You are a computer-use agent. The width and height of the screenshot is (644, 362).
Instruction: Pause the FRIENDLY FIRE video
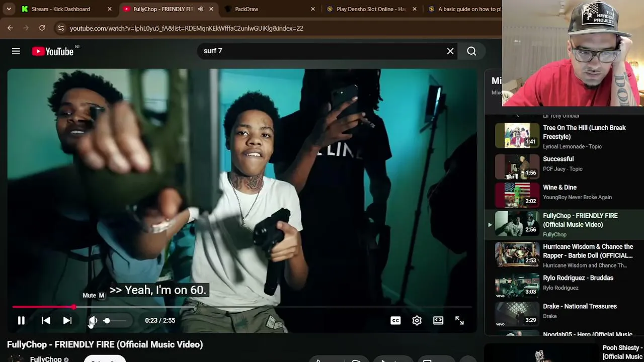click(x=21, y=320)
